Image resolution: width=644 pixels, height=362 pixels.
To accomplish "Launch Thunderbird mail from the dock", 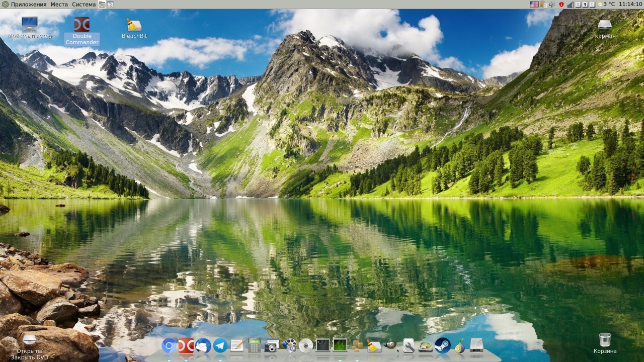I will tap(203, 345).
